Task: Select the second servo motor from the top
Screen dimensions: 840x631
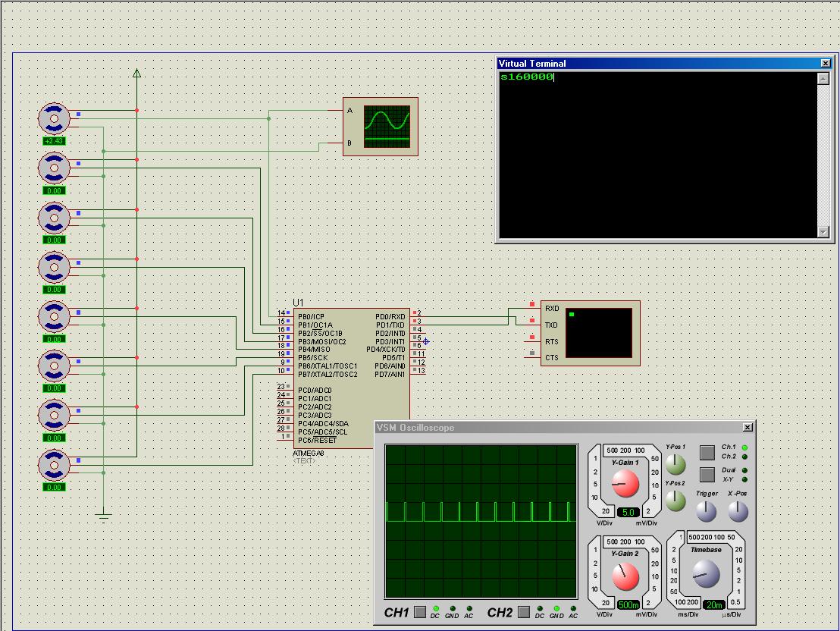Action: click(x=54, y=167)
